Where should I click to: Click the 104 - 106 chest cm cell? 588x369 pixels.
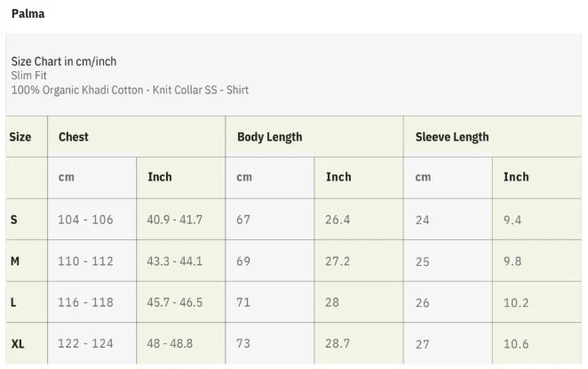coord(85,220)
